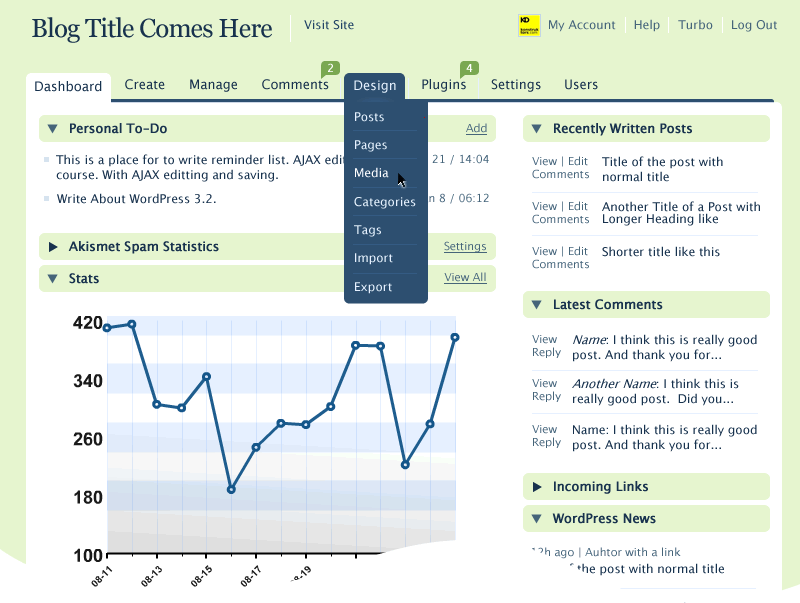Click the yellow My Account avatar icon

click(x=529, y=25)
